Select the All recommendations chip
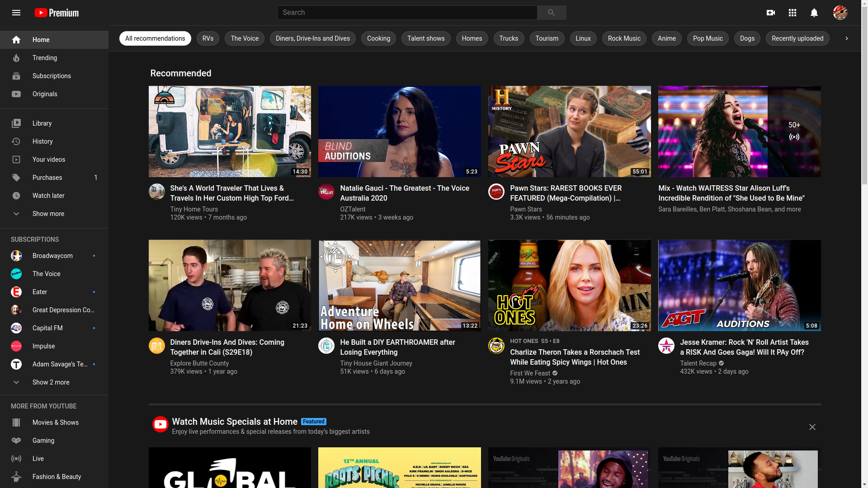The image size is (868, 488). (x=155, y=38)
